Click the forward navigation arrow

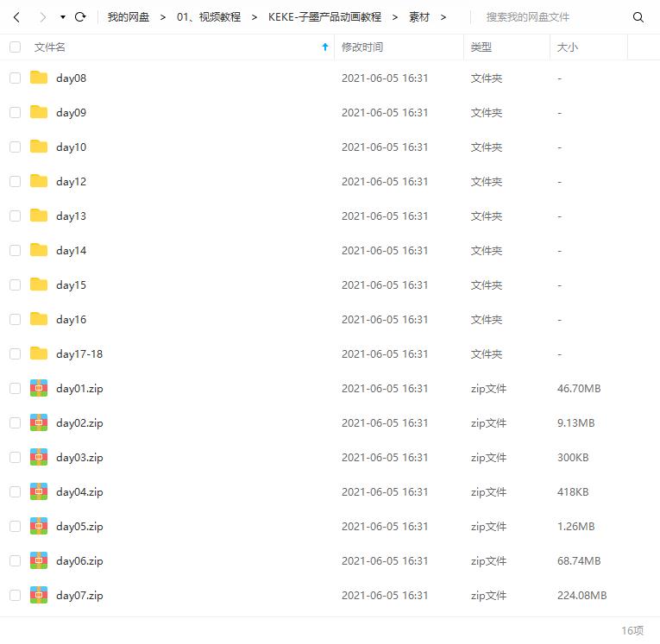tap(41, 17)
